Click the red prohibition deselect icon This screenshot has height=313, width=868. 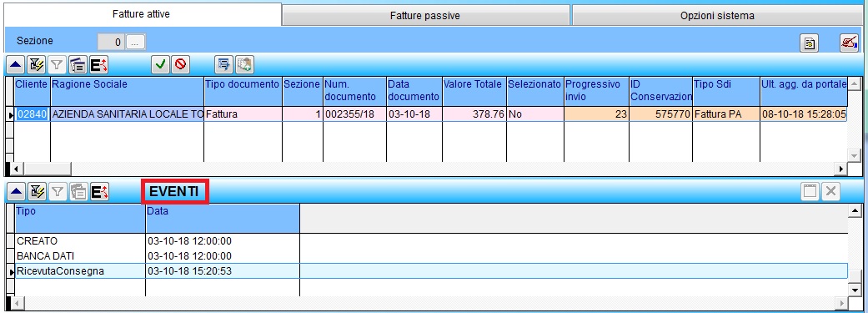coord(180,65)
